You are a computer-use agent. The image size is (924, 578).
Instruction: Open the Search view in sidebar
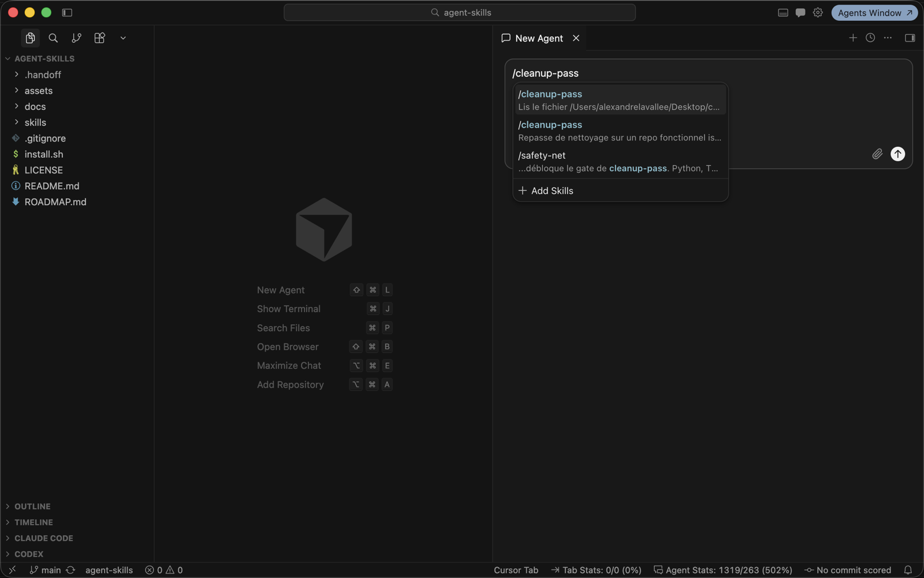pos(53,38)
